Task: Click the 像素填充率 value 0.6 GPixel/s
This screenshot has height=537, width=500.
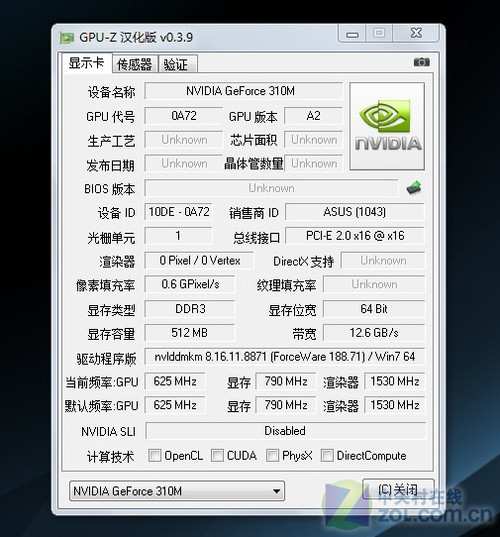Action: click(190, 284)
